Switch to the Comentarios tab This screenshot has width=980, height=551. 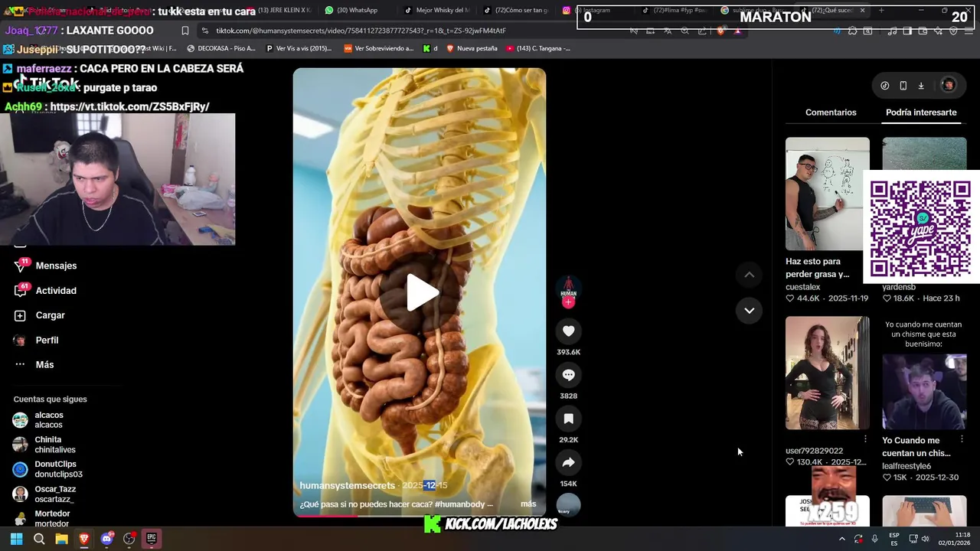pyautogui.click(x=831, y=112)
